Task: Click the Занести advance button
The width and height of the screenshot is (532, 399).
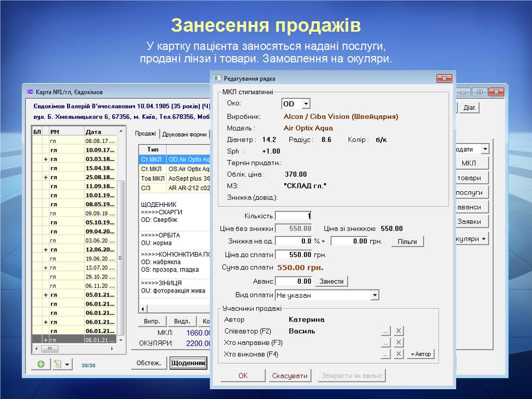Action: click(331, 281)
